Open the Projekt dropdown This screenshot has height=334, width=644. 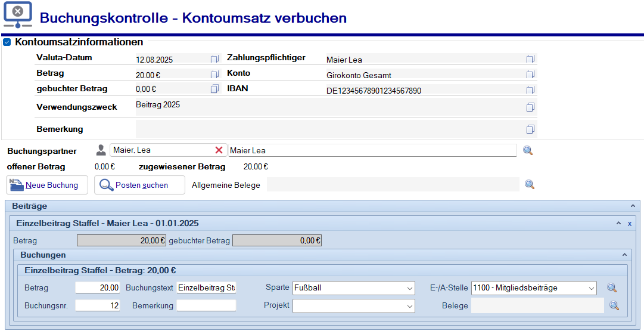coord(409,306)
